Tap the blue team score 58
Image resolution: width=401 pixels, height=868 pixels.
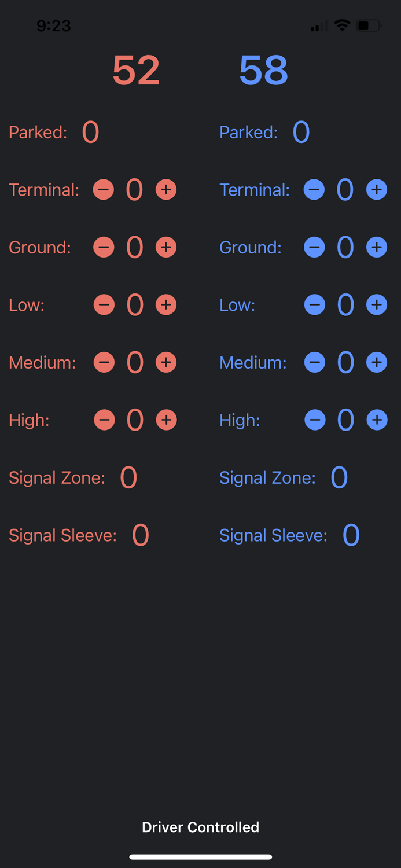point(263,71)
